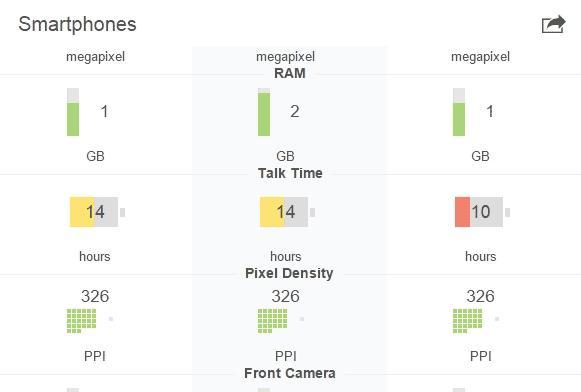
Task: Click the middle column's megapixel label
Action: 285,57
